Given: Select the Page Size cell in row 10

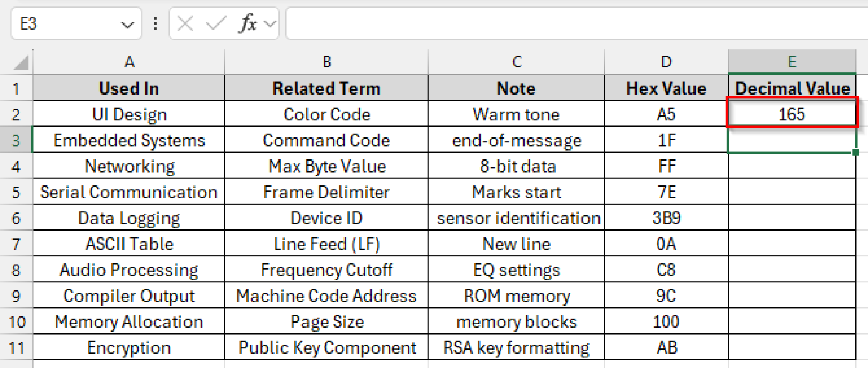Looking at the screenshot, I should click(325, 321).
